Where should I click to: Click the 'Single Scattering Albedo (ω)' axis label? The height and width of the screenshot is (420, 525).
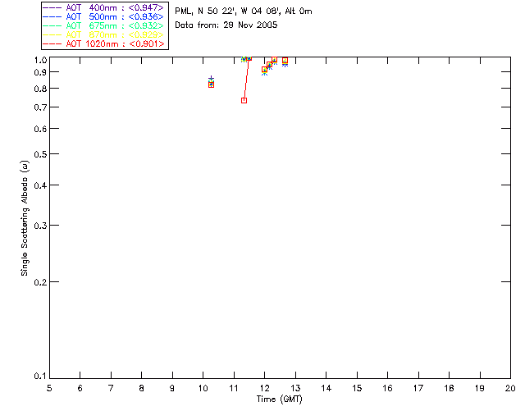(25, 218)
